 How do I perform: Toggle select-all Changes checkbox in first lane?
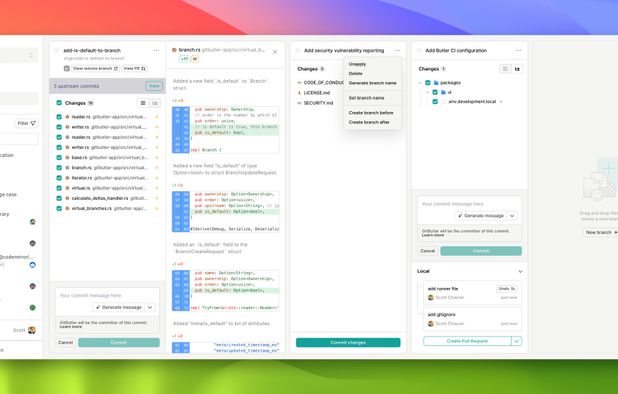pos(59,103)
